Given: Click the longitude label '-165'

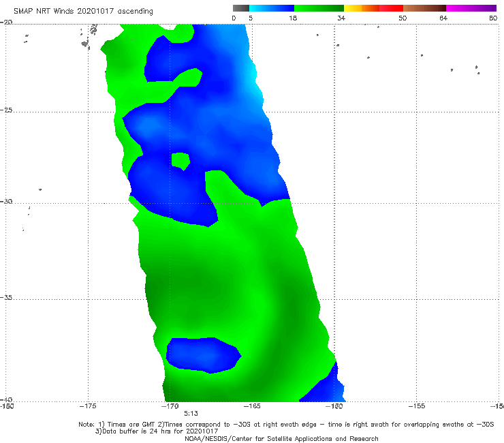Looking at the screenshot, I should tap(252, 406).
